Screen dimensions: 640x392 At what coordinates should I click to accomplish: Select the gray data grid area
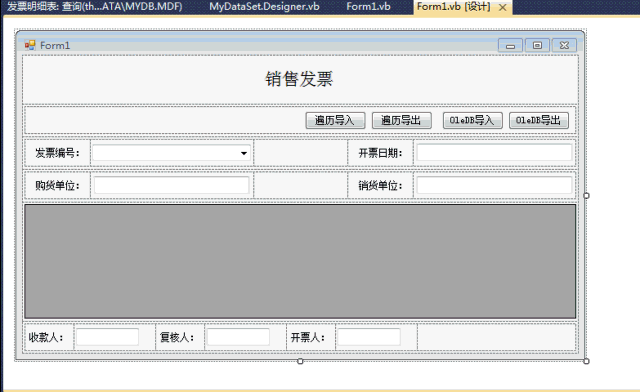[300, 261]
